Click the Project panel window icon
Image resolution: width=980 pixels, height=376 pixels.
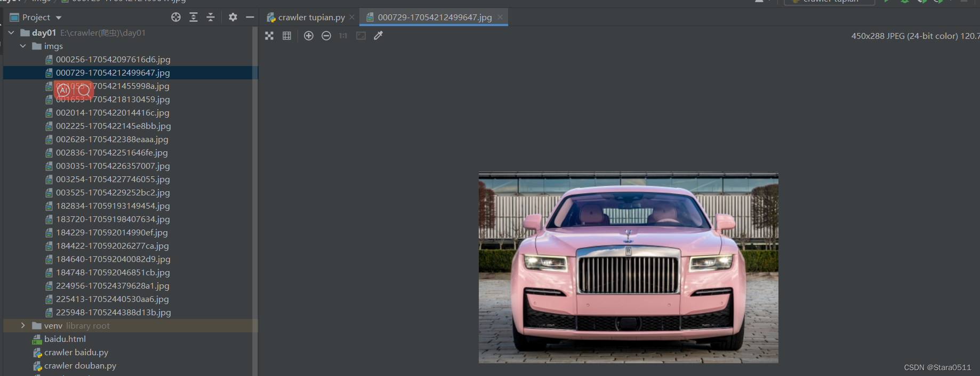pyautogui.click(x=14, y=18)
